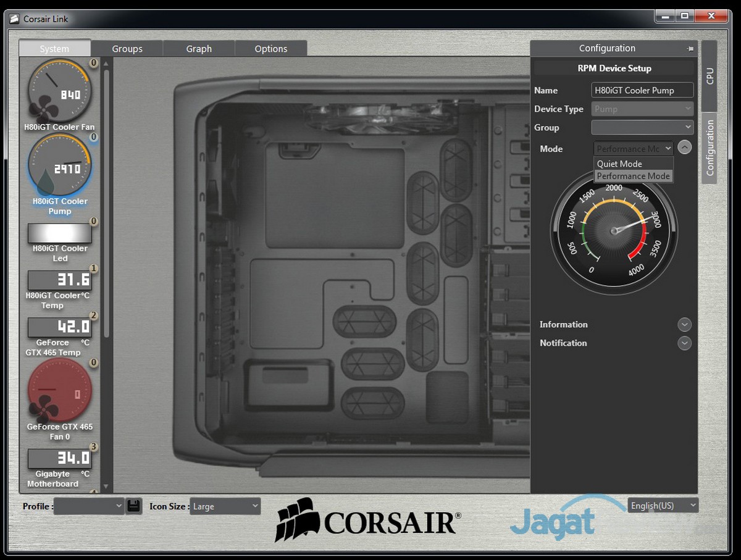Screen dimensions: 741x560
Task: Select the Gigabyte Motherboard temperature readout
Action: (59, 458)
